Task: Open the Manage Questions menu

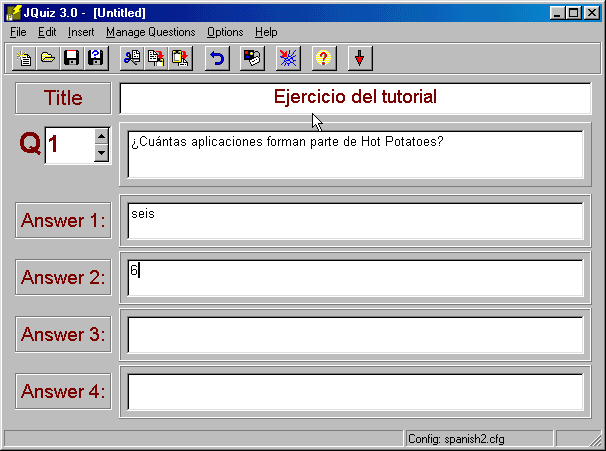Action: point(151,32)
